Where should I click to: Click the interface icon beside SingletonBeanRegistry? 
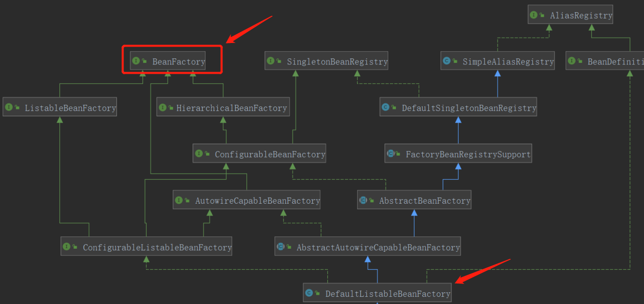coord(271,61)
